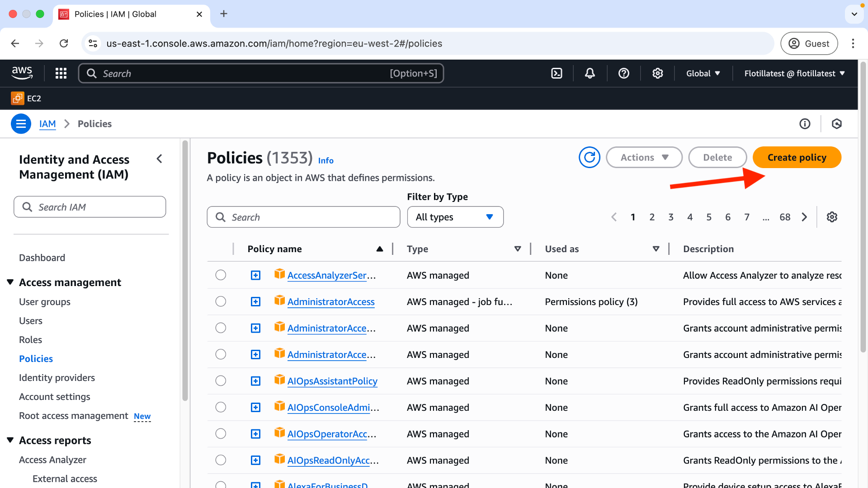Open the AIOpsAssistantPolicy link
The image size is (868, 488).
point(332,381)
